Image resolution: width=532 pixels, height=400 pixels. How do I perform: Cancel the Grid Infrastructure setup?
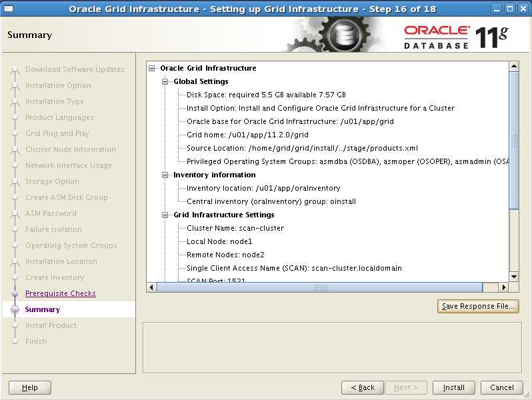(501, 387)
